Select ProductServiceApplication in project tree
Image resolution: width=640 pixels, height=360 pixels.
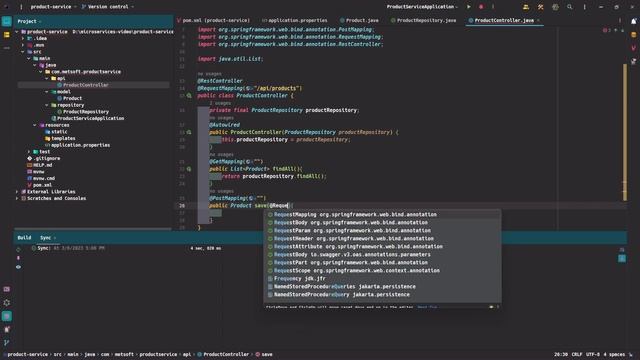coord(90,118)
